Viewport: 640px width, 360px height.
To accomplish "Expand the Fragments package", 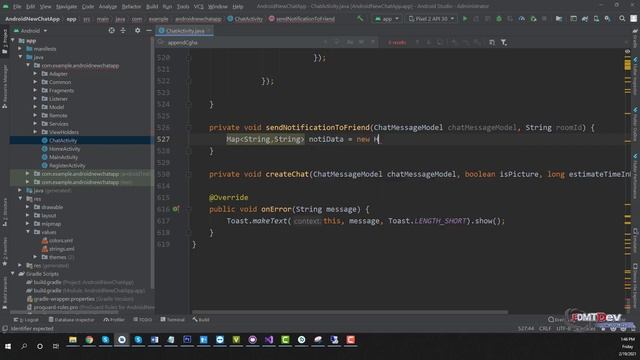I will pos(35,90).
